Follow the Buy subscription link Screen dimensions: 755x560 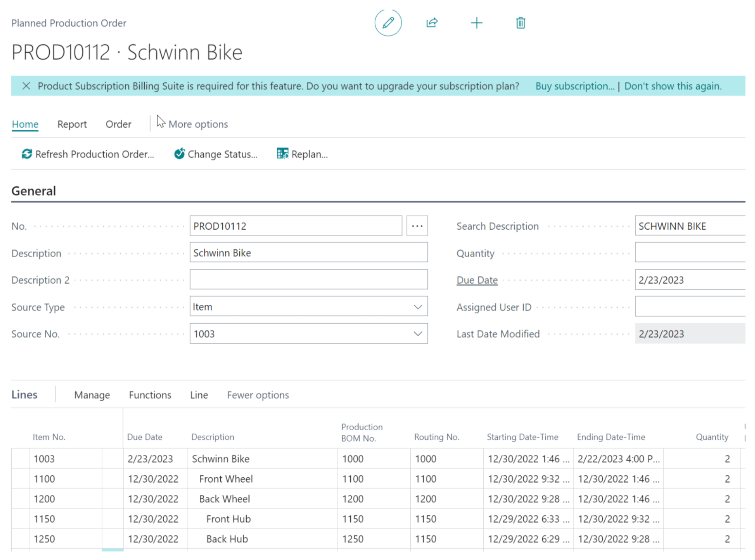[x=574, y=86]
